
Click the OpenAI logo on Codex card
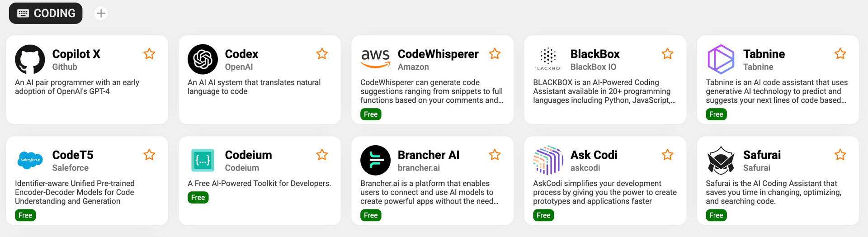203,59
